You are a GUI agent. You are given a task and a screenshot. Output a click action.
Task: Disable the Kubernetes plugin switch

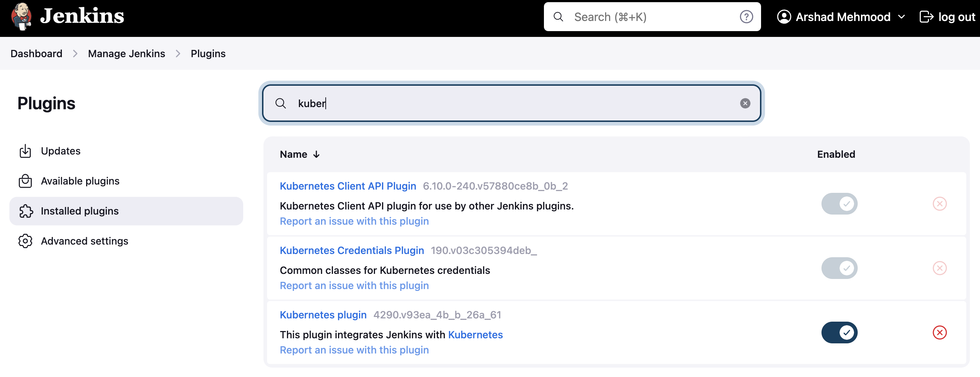tap(839, 332)
